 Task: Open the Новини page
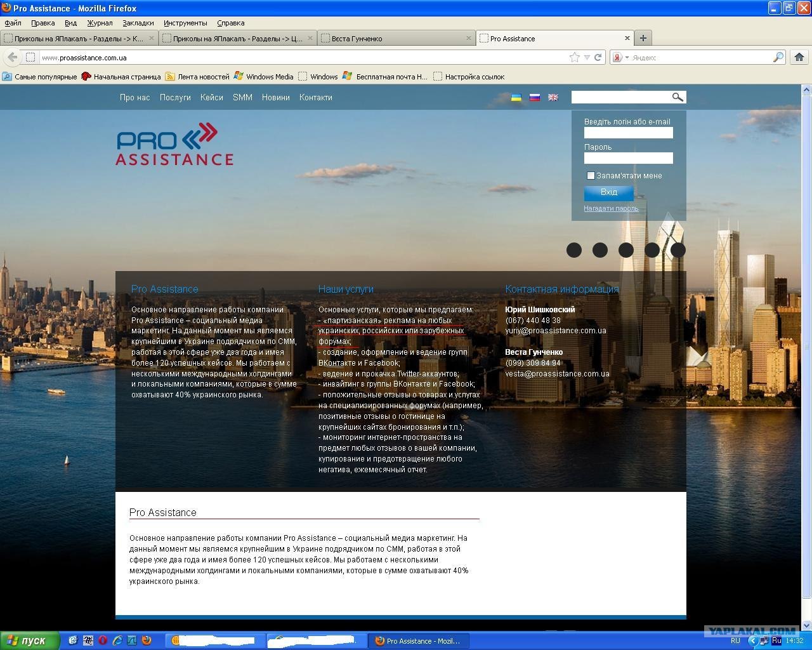276,97
